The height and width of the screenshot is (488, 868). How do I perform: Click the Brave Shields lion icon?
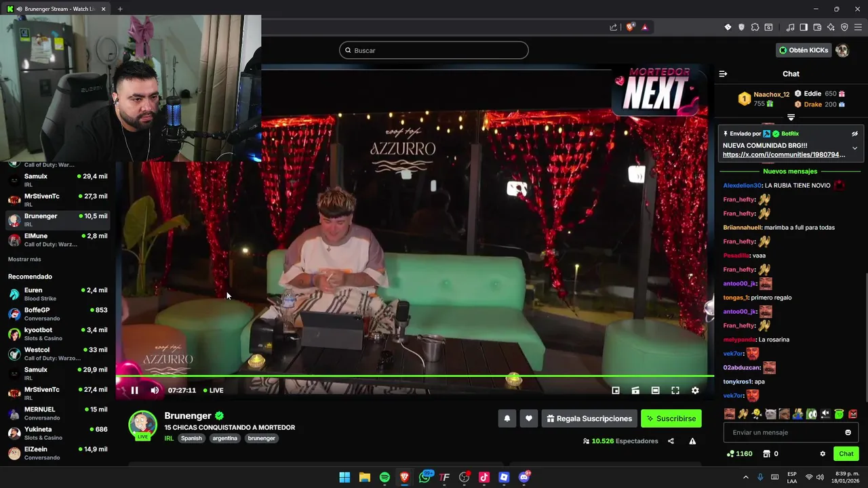pyautogui.click(x=630, y=27)
